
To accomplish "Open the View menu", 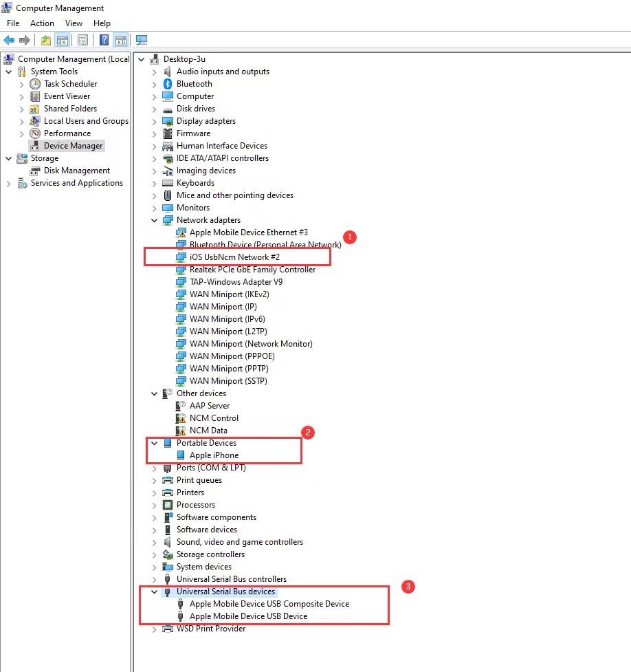I will click(x=74, y=23).
